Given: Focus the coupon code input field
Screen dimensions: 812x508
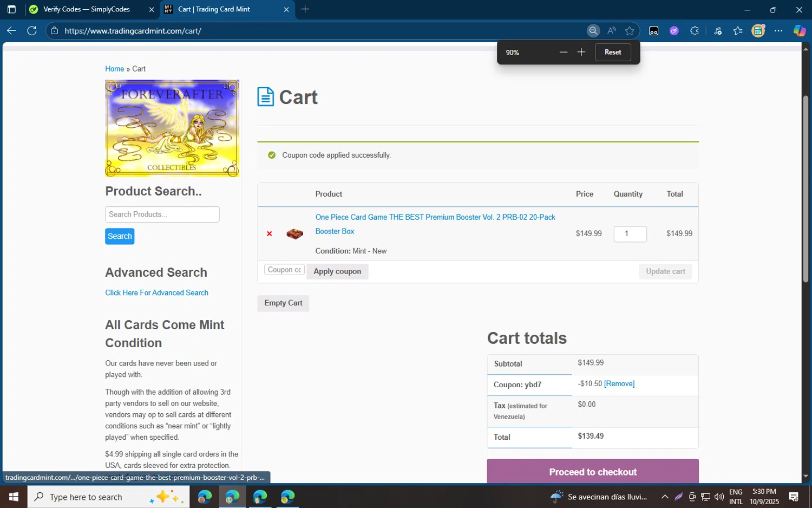Looking at the screenshot, I should (284, 270).
